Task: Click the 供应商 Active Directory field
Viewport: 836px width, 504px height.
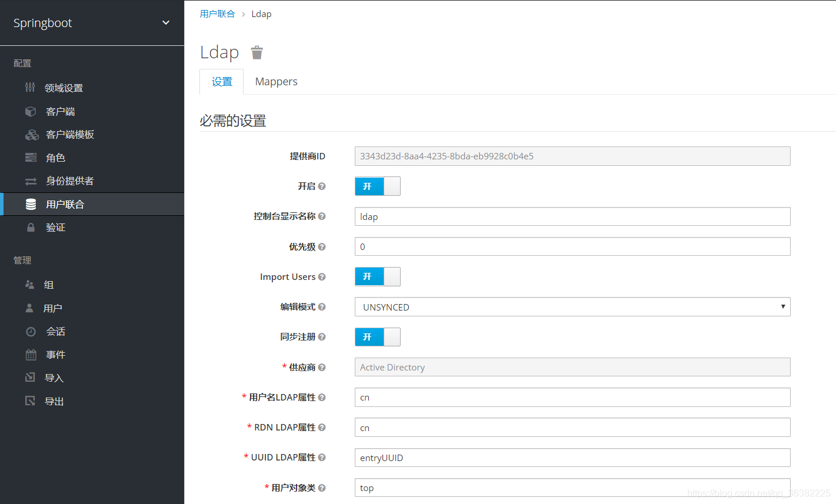Action: point(572,367)
